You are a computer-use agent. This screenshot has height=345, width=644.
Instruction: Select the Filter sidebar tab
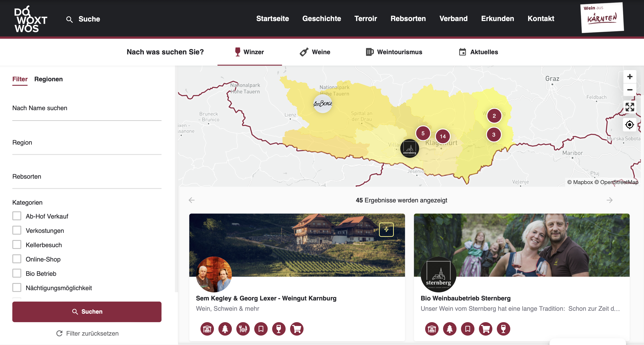20,79
